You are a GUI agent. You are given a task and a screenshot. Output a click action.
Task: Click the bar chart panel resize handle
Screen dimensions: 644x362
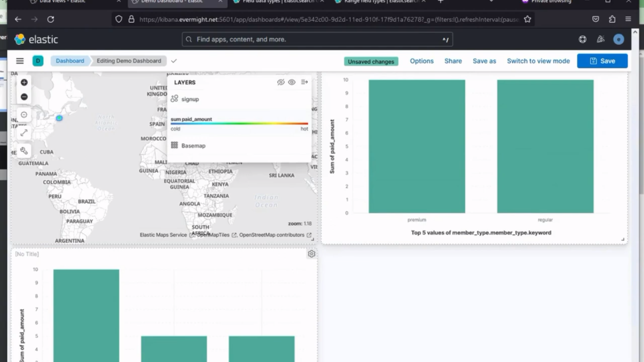[x=623, y=239]
